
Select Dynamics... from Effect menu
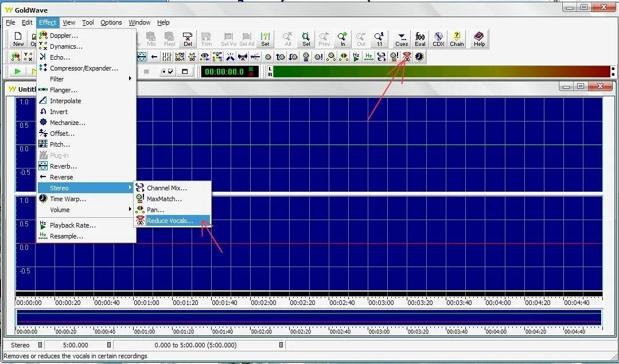click(87, 46)
